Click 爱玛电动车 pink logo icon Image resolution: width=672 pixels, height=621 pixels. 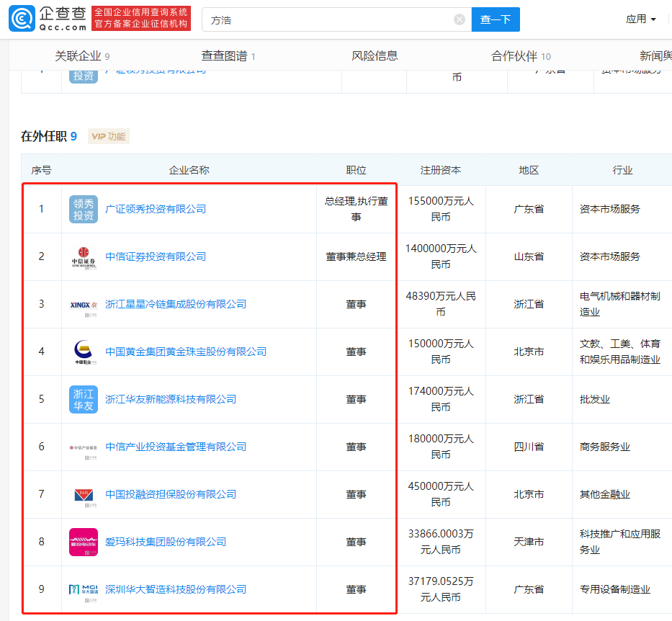(x=84, y=542)
